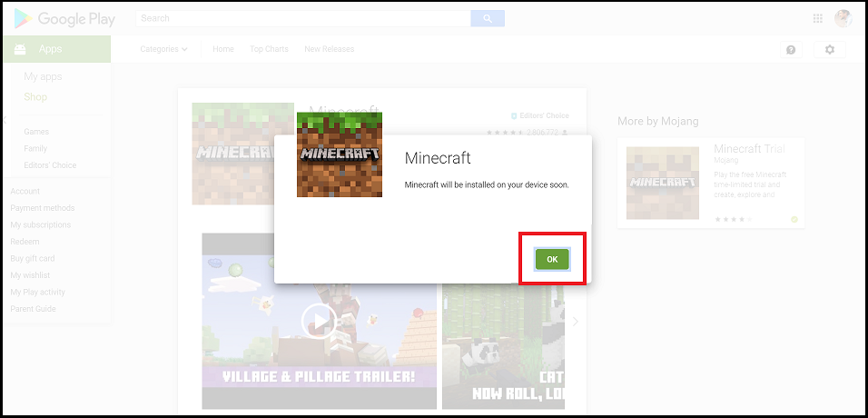Click the installed checkmark on Minecraft Trial card

[x=794, y=220]
